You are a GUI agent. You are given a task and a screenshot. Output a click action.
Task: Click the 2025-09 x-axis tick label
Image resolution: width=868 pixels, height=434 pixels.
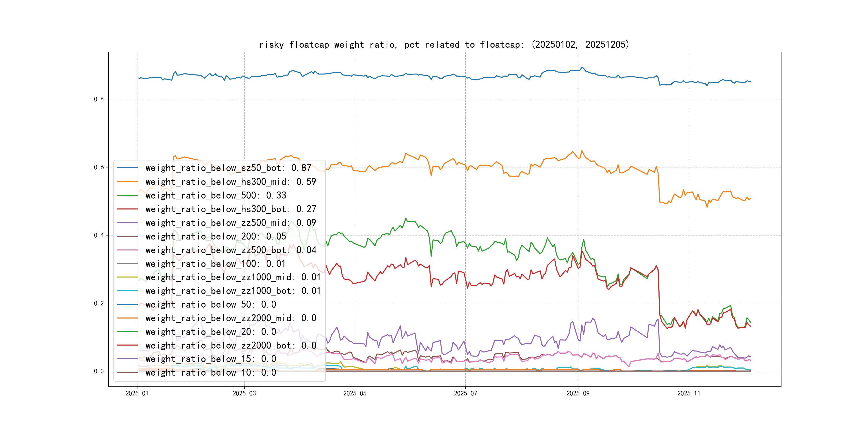578,393
